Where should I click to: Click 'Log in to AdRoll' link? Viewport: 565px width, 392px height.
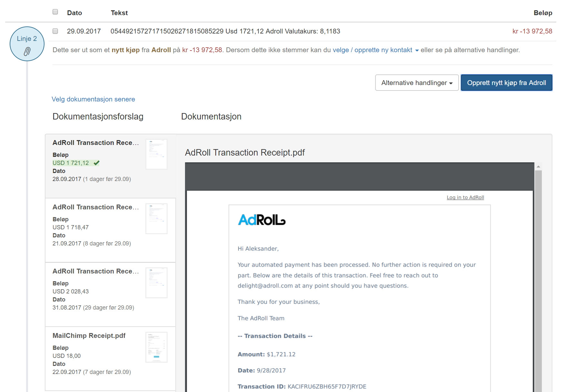pos(465,197)
